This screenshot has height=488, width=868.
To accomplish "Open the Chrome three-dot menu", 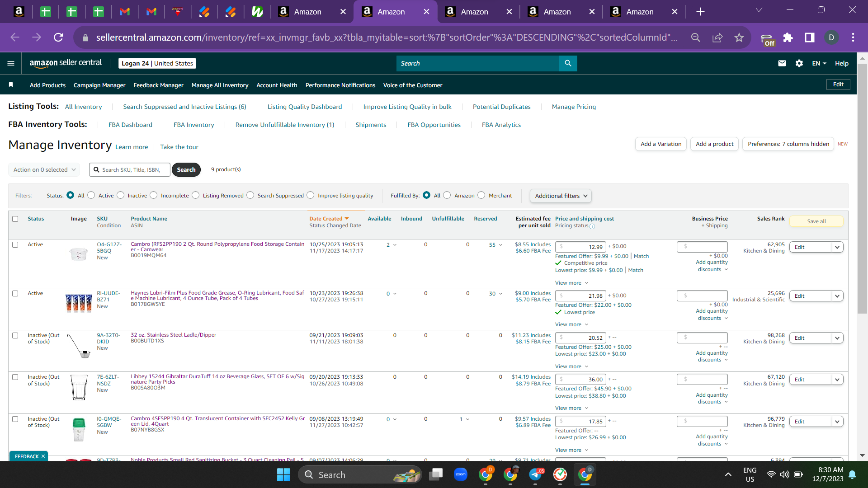I will (853, 38).
